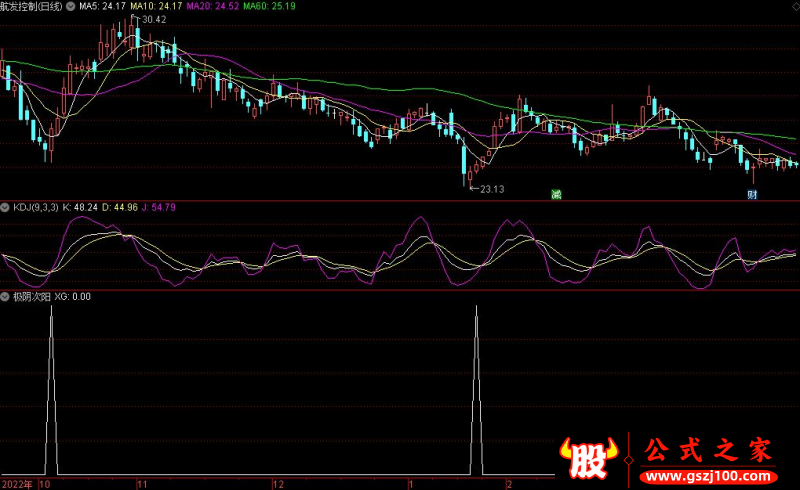The image size is (800, 490).
Task: Expand the KDJ indicator options arrow
Action: pos(6,207)
